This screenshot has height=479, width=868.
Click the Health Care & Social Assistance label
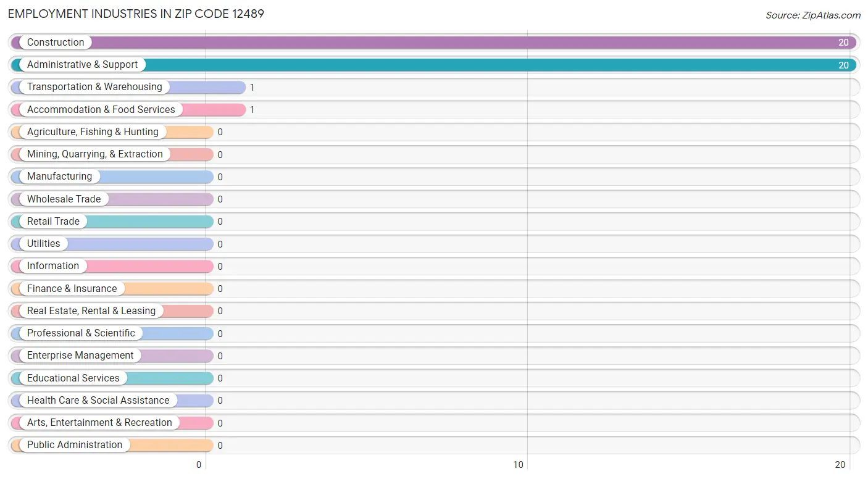click(x=98, y=401)
